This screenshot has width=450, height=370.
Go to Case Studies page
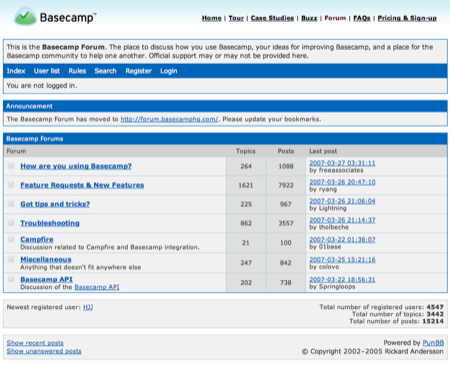(x=272, y=18)
